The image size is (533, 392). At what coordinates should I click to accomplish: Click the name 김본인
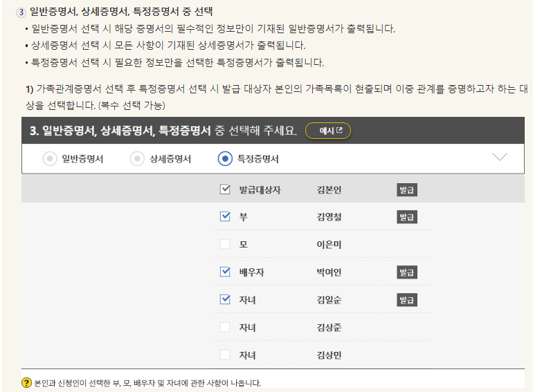pyautogui.click(x=329, y=189)
